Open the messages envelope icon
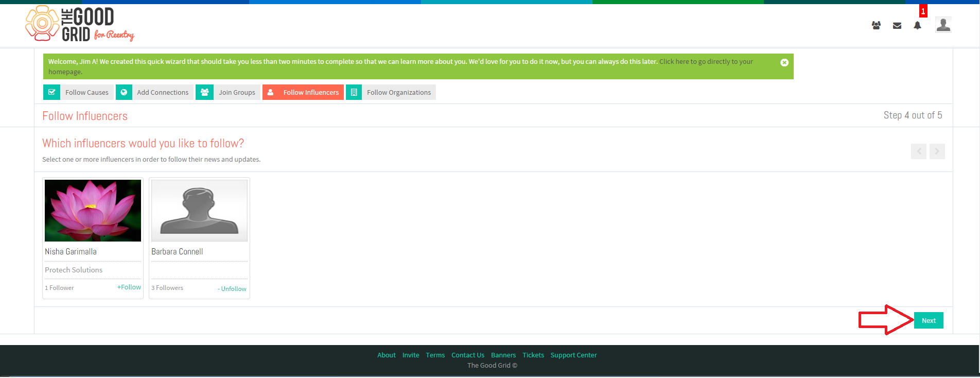 (897, 26)
